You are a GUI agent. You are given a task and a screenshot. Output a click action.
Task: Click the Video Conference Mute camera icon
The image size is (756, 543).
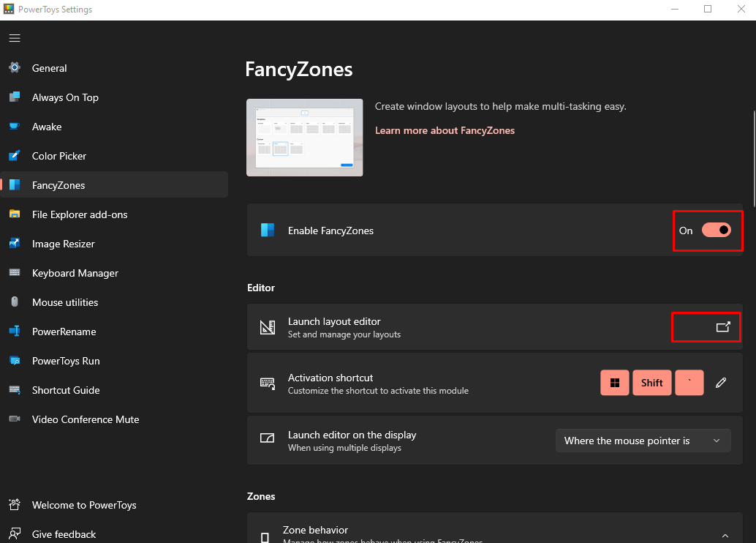15,419
